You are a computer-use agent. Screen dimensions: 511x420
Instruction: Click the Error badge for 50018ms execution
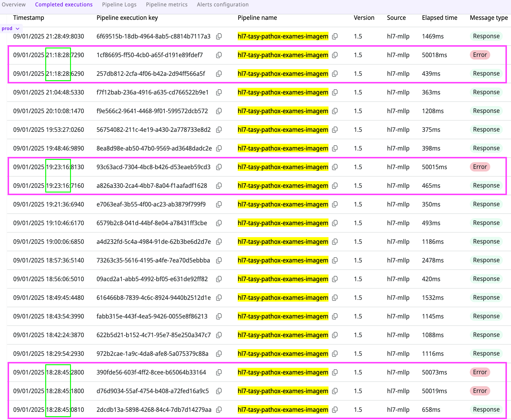[480, 55]
